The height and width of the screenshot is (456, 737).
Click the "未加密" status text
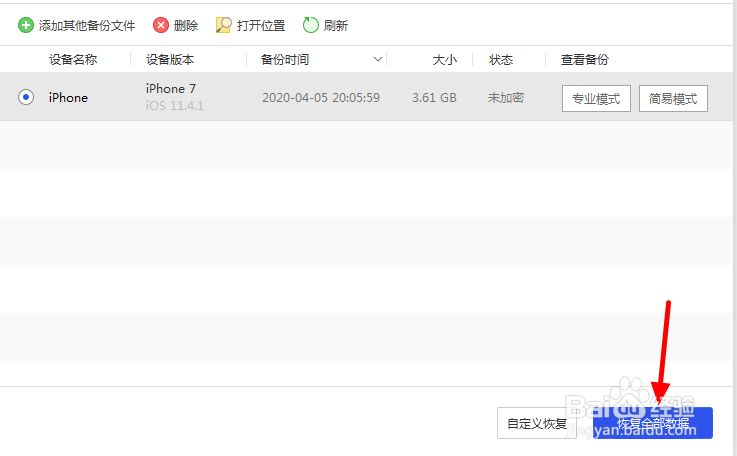(506, 97)
